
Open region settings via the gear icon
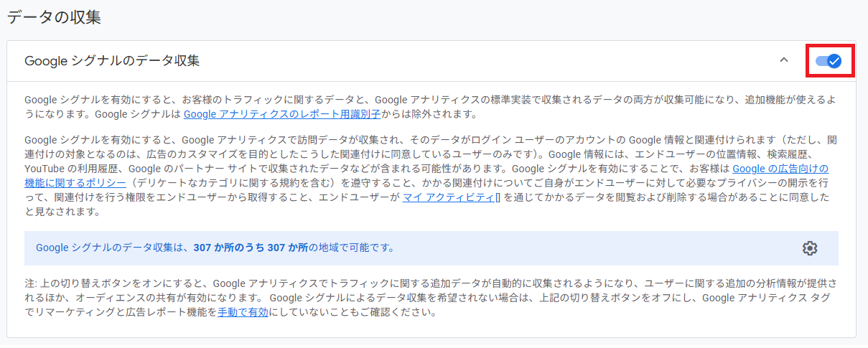[810, 248]
